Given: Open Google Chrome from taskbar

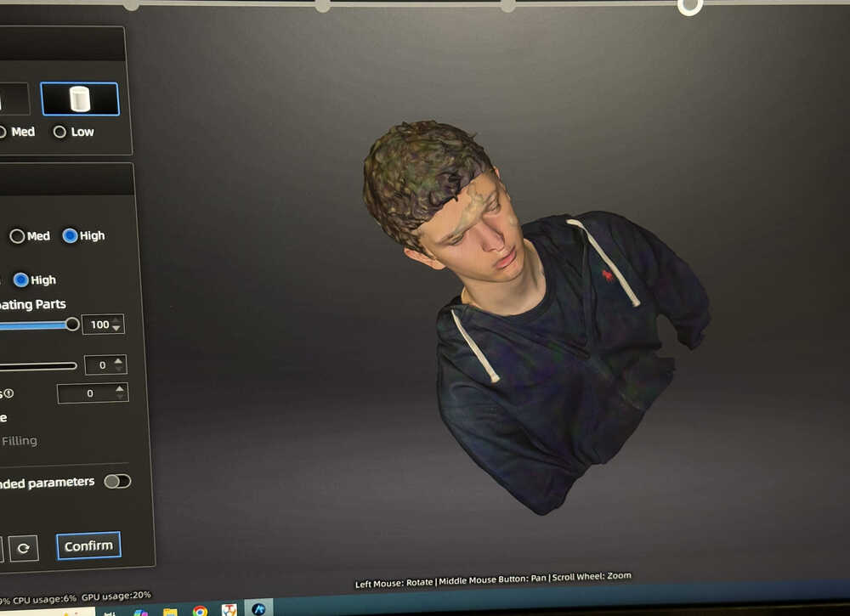Looking at the screenshot, I should [x=200, y=611].
